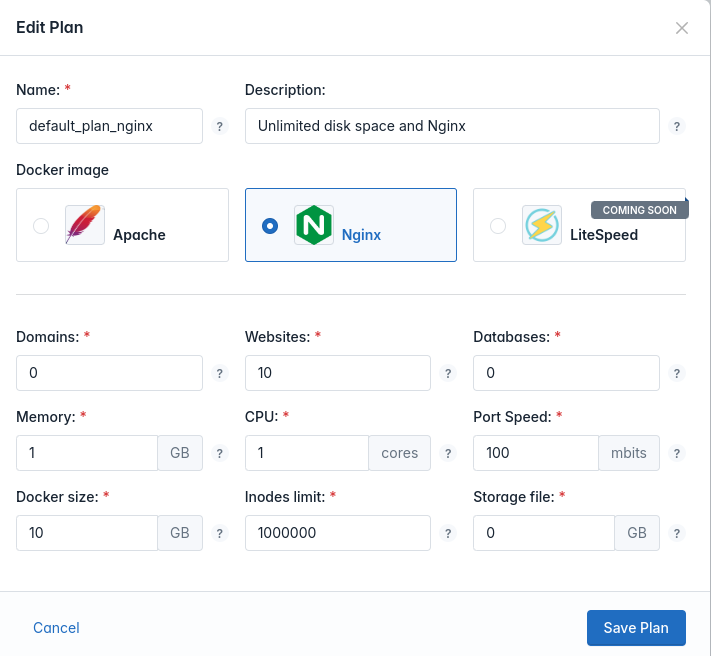The height and width of the screenshot is (656, 711).
Task: Click the Storage file size input
Action: click(x=544, y=533)
